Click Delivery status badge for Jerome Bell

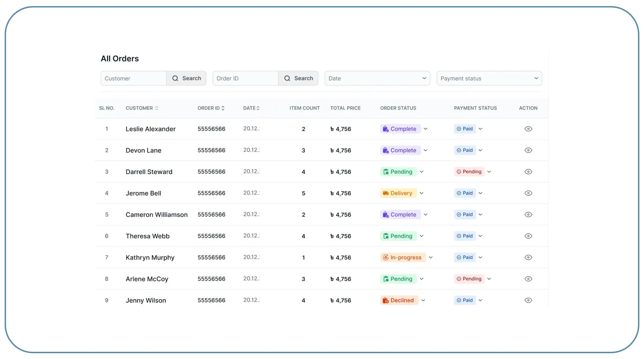click(x=398, y=193)
